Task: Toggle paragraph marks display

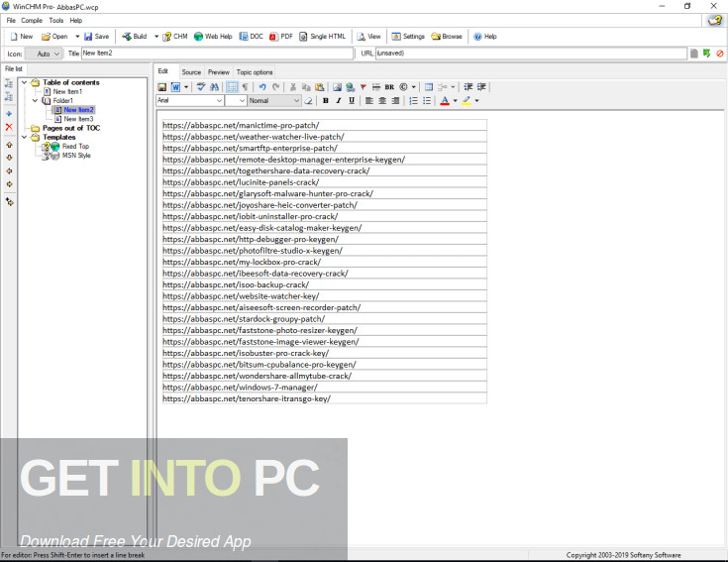Action: [246, 87]
